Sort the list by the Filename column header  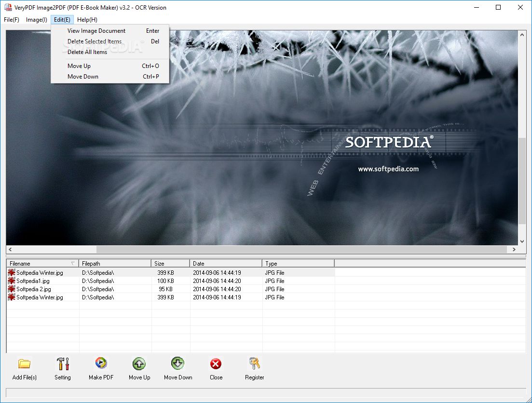tap(42, 264)
